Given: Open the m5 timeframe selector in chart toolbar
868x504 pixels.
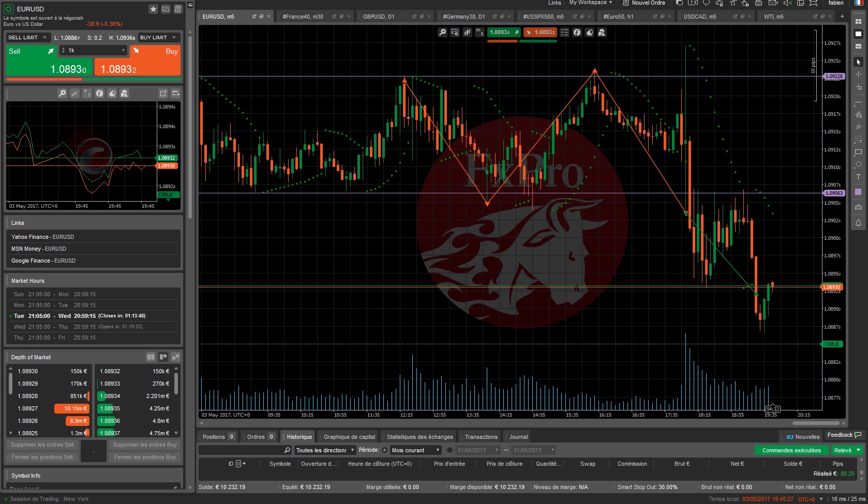Looking at the screenshot, I should click(480, 32).
